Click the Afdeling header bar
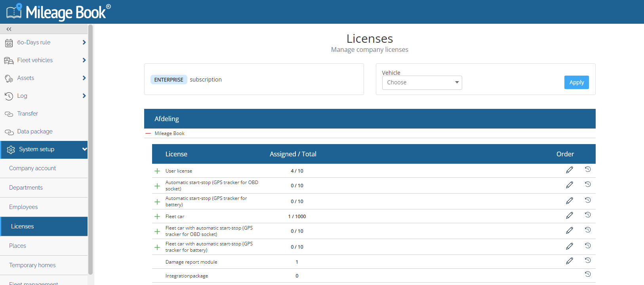 370,119
